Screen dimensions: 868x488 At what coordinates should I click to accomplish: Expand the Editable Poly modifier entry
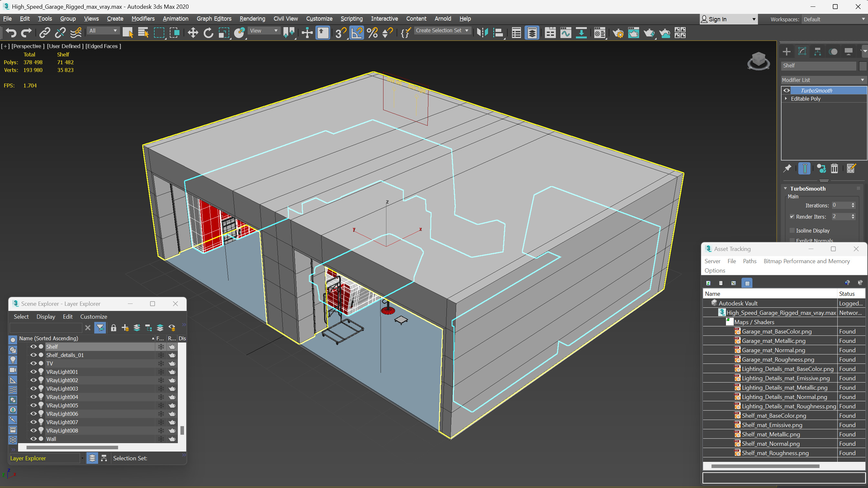[x=786, y=99]
